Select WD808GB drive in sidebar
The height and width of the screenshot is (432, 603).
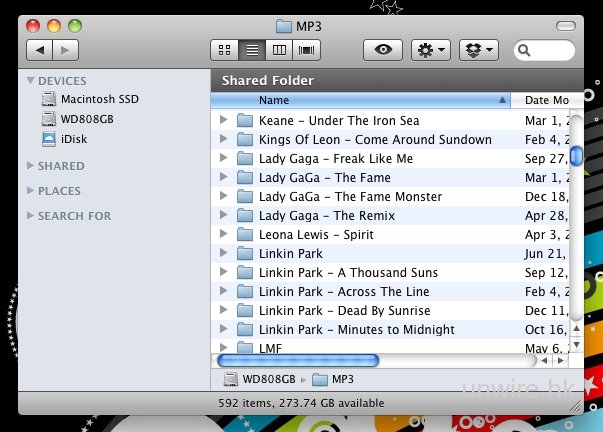(x=87, y=119)
